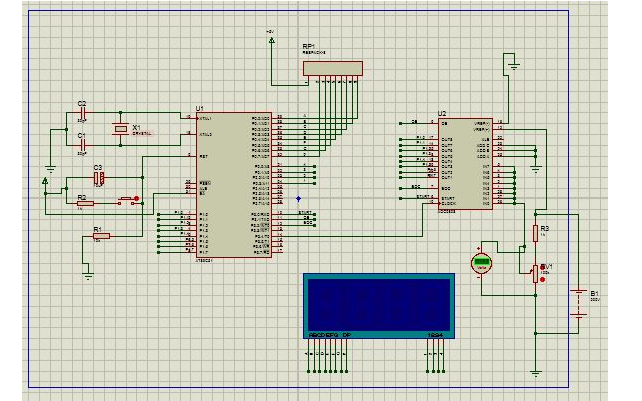642x401 pixels.
Task: Select the U1 AT89C51 microcontroller chip
Action: 234,185
